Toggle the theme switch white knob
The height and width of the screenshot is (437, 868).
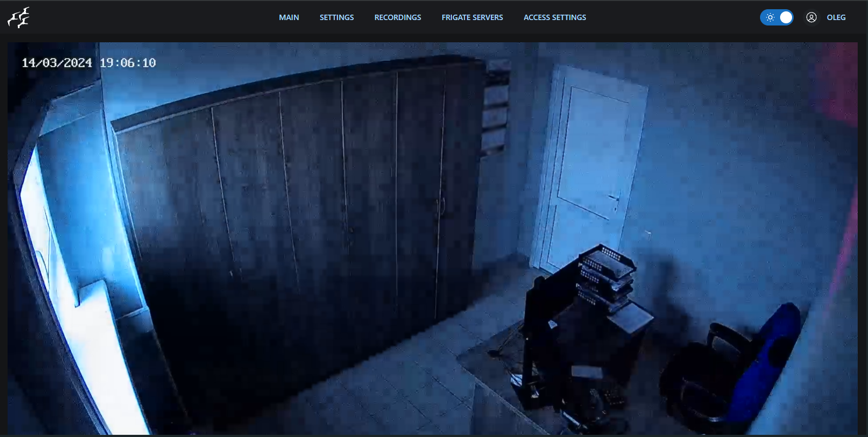(x=786, y=17)
